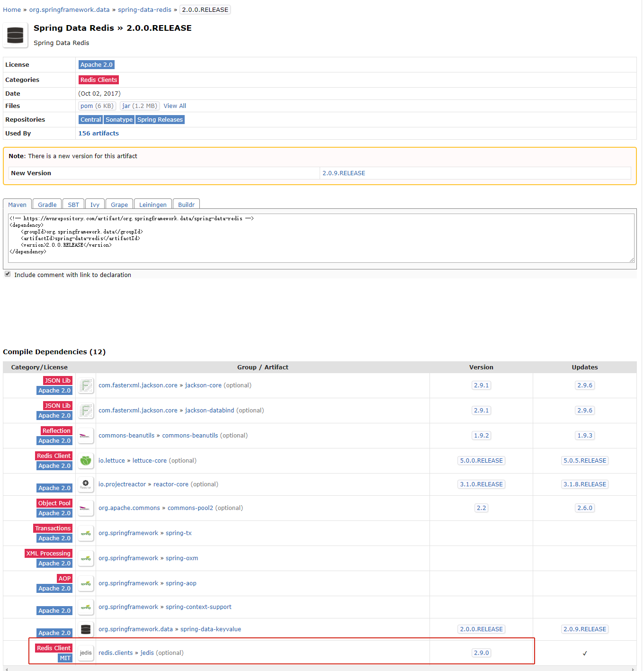
Task: Switch to the Ivy tab
Action: 95,204
